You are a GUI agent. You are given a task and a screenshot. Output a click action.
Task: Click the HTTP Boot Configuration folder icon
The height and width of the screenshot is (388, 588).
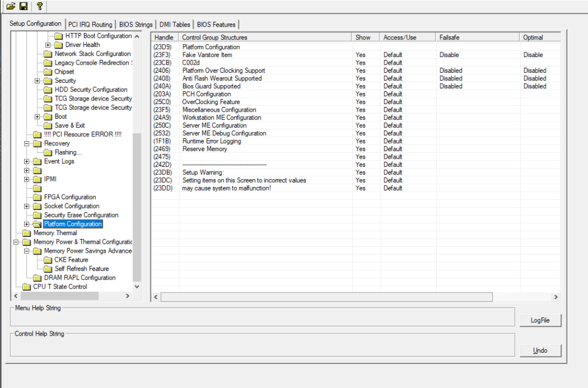[58, 36]
